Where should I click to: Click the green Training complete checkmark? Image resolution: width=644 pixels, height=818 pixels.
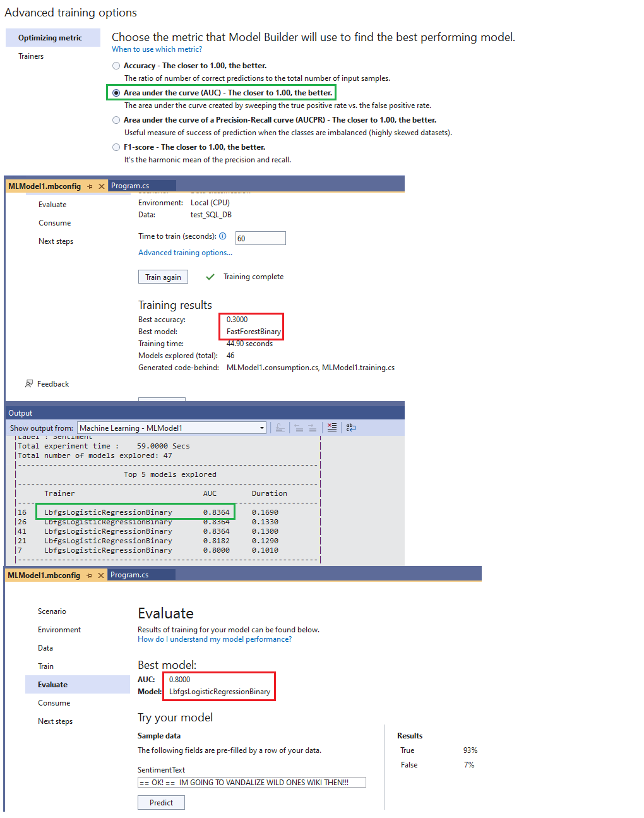[x=210, y=277]
